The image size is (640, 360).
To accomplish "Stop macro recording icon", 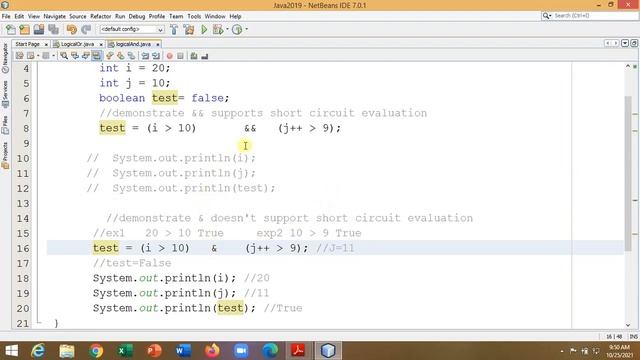I will click(180, 56).
